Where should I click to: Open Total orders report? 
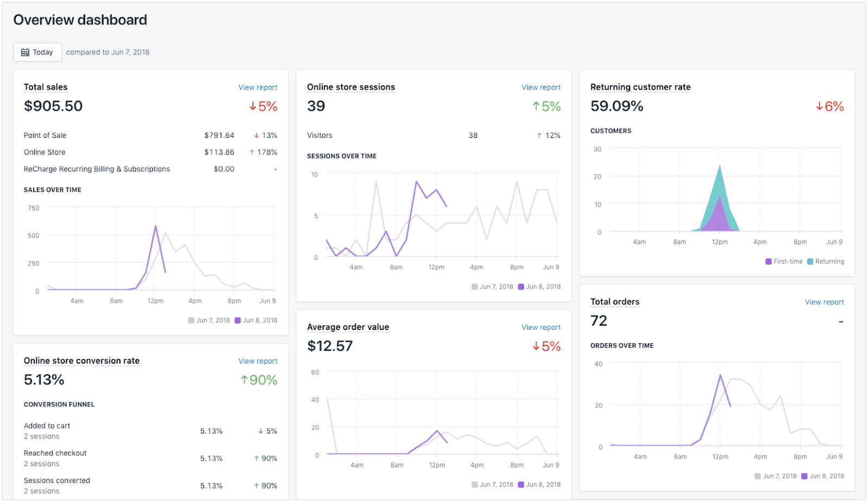click(x=824, y=302)
